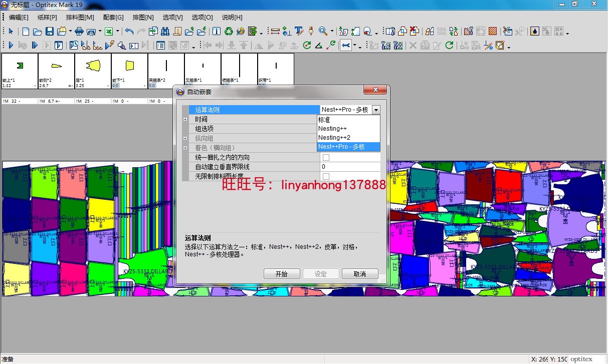Click the printer icon

(79, 31)
